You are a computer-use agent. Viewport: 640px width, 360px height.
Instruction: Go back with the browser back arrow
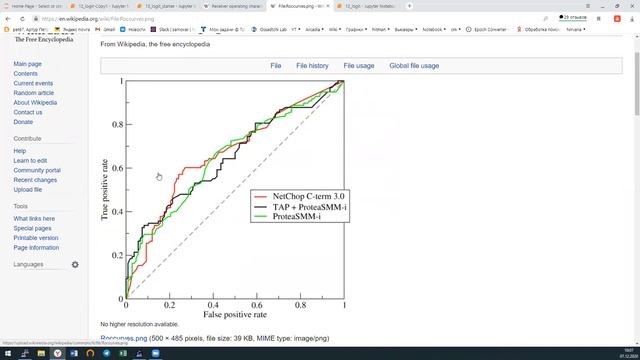click(8, 19)
